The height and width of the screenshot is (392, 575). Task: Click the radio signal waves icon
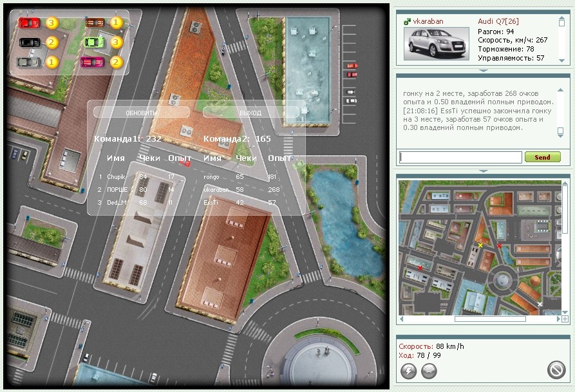(x=429, y=370)
